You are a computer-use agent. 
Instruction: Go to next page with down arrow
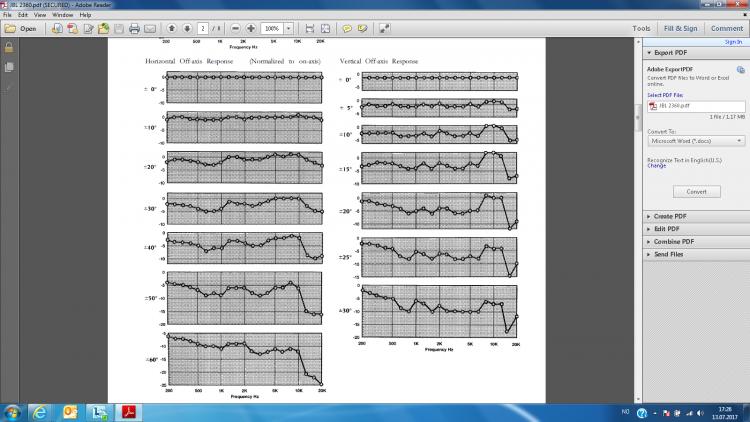click(x=187, y=29)
